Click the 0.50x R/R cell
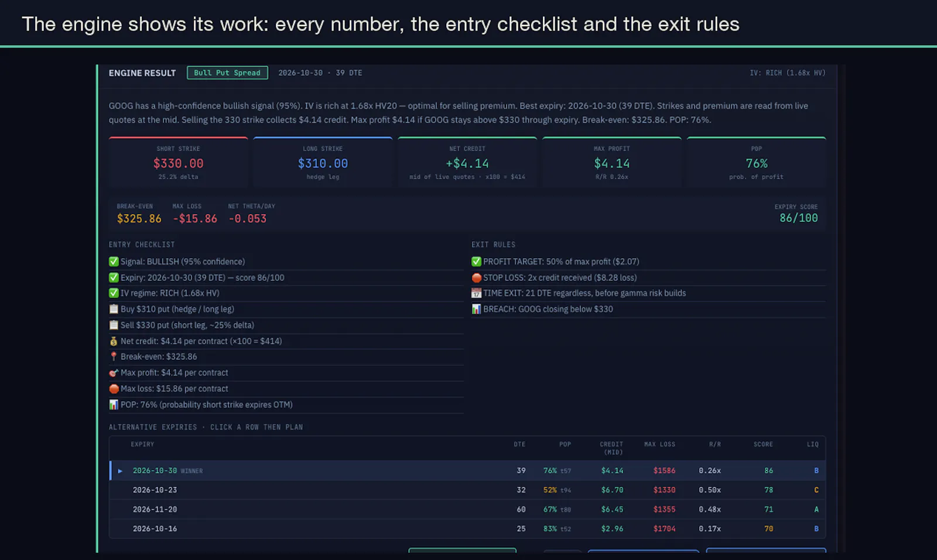This screenshot has width=937, height=560. tap(710, 490)
